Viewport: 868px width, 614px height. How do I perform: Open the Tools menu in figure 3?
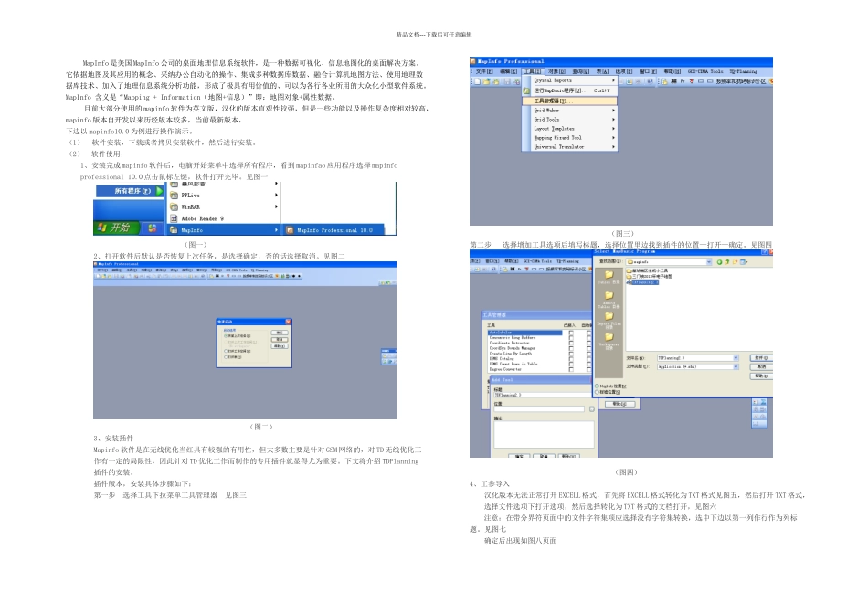533,71
